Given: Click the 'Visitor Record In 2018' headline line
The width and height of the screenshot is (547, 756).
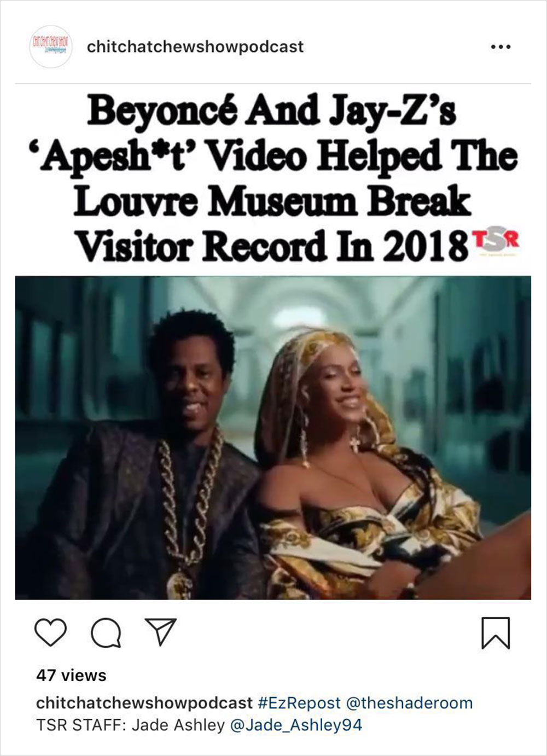Looking at the screenshot, I should tap(271, 245).
